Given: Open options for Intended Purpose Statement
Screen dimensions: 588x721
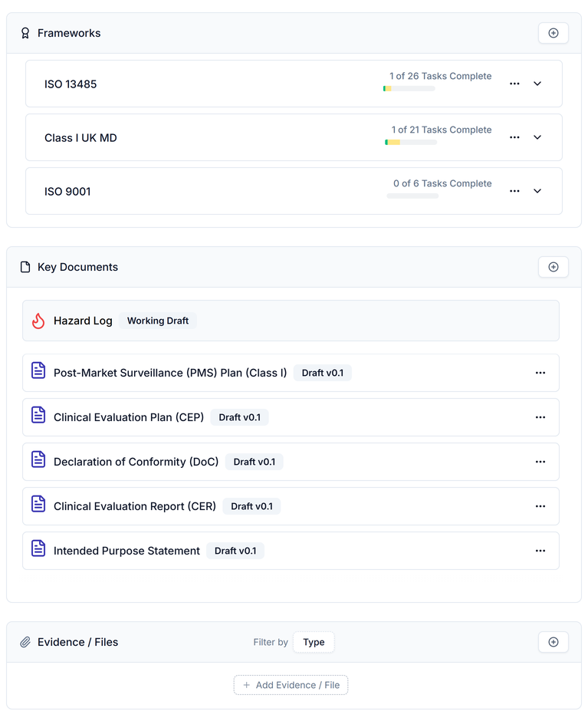Looking at the screenshot, I should (x=540, y=551).
